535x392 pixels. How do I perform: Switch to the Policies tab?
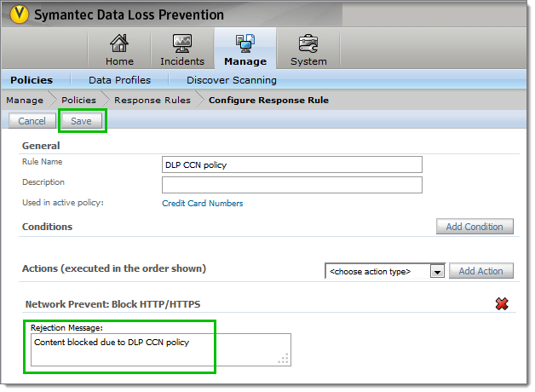pos(32,80)
